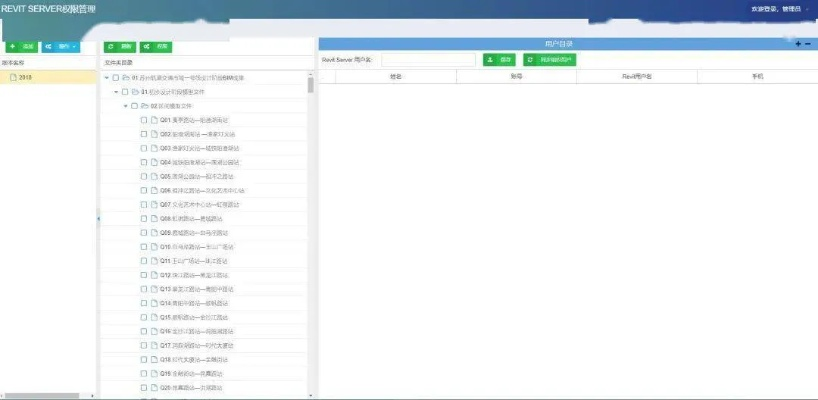Click the REVIT SERVER title in the header
The width and height of the screenshot is (818, 400).
tap(48, 9)
